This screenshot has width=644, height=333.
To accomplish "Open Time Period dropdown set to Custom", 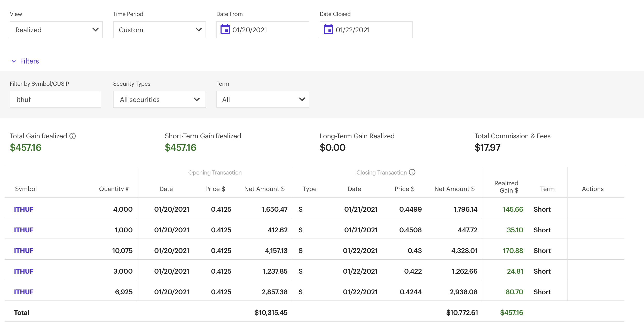I will click(x=159, y=30).
